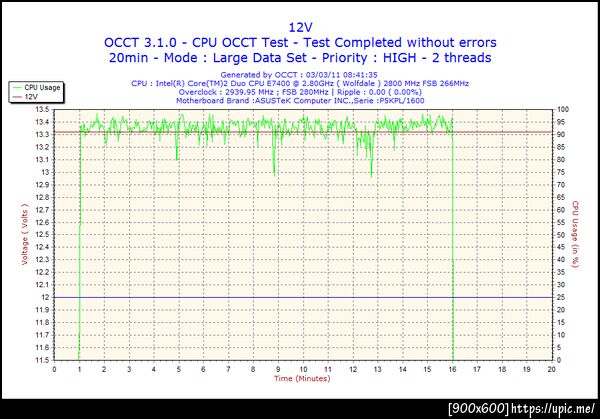Select the "Generated by OCCT : 03/03/11 08:41:35" text

299,75
